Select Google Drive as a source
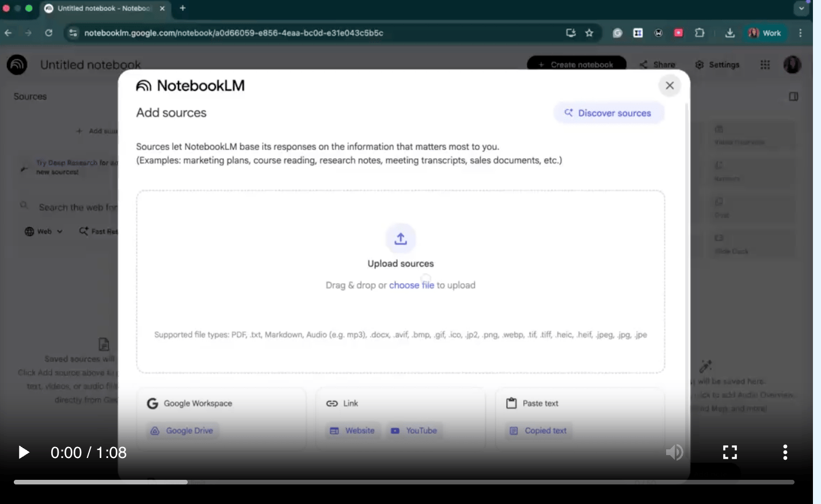821x504 pixels. [x=183, y=430]
